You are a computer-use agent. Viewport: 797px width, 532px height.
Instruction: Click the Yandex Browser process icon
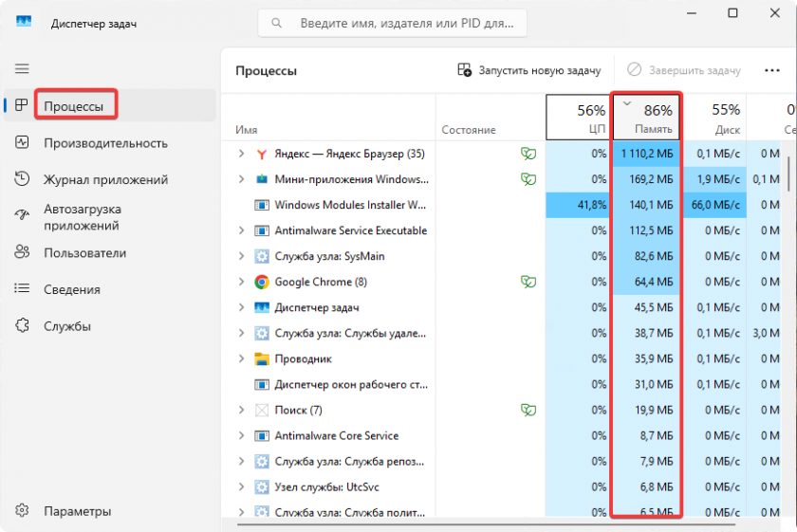click(x=263, y=154)
